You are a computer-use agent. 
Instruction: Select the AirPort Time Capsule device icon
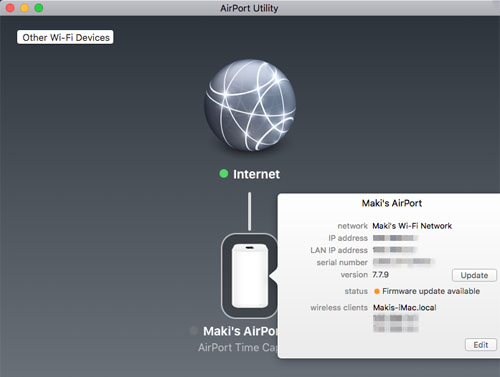(x=250, y=276)
